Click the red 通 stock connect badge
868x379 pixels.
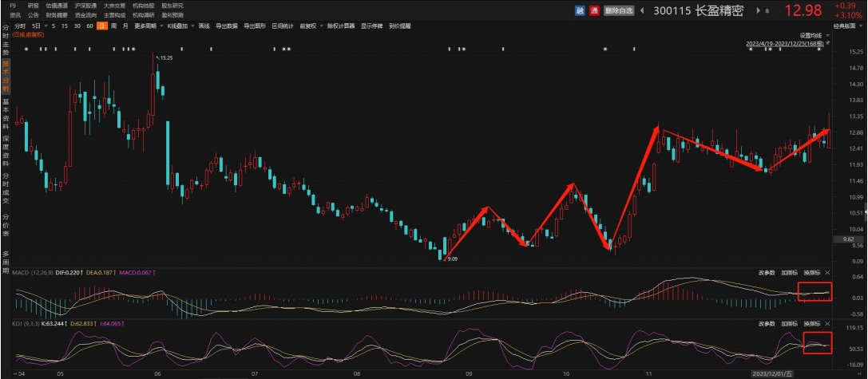[593, 10]
